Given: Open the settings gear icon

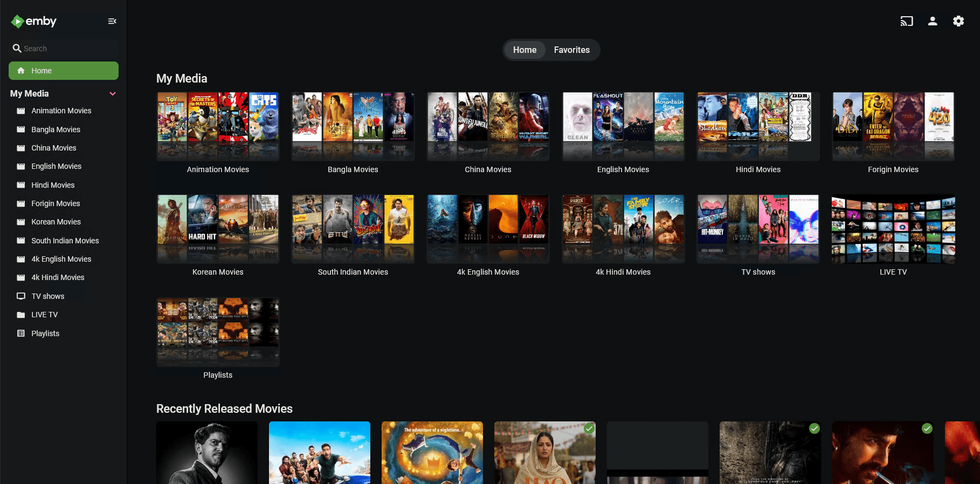Looking at the screenshot, I should click(958, 21).
